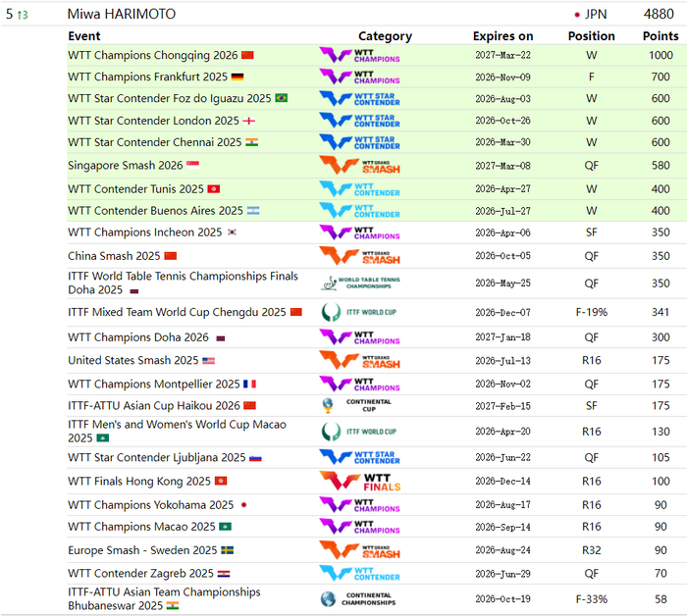Click the Category column header

point(385,36)
